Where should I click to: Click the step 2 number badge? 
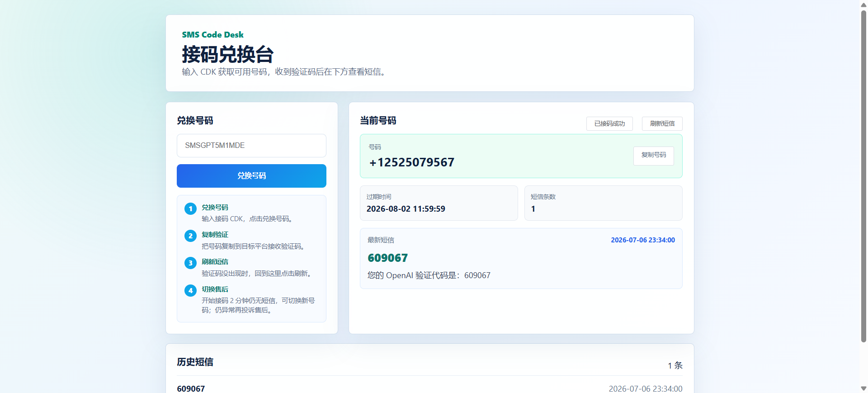tap(190, 236)
